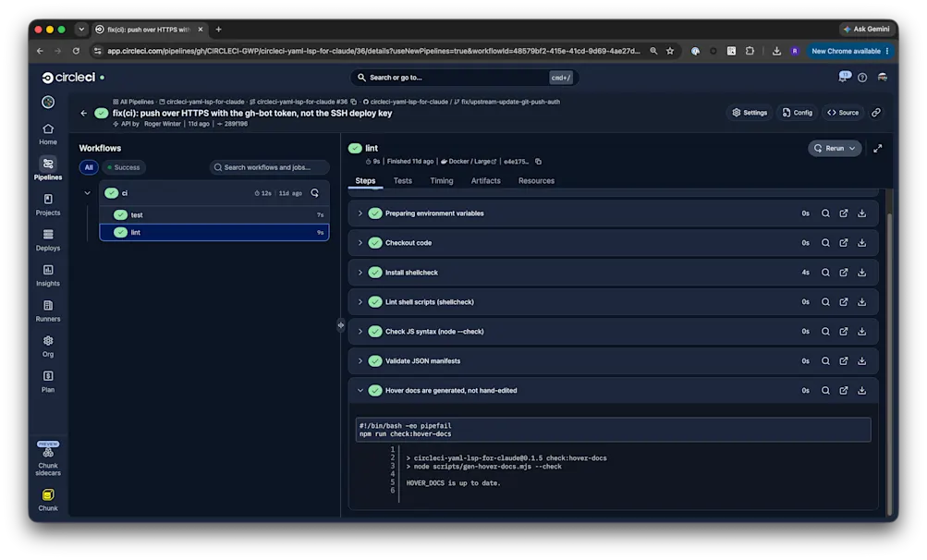Click Search workflows and jobs field

pyautogui.click(x=269, y=167)
